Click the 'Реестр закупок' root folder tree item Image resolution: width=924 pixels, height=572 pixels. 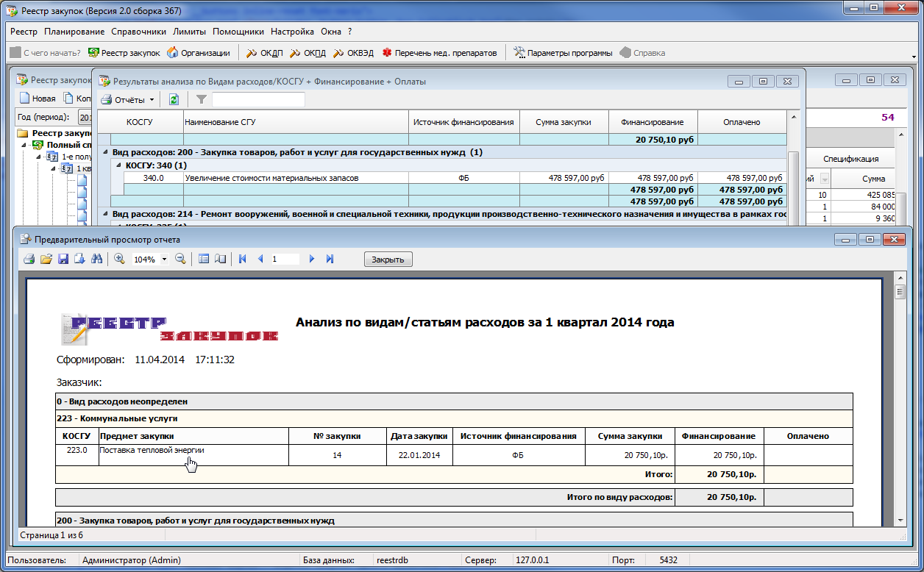tap(55, 133)
